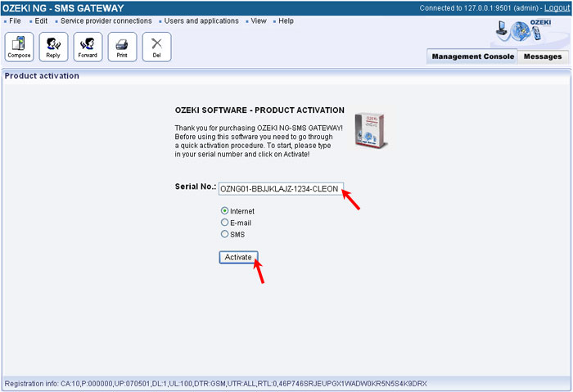The image size is (573, 392).
Task: Open the Edit menu
Action: 41,20
